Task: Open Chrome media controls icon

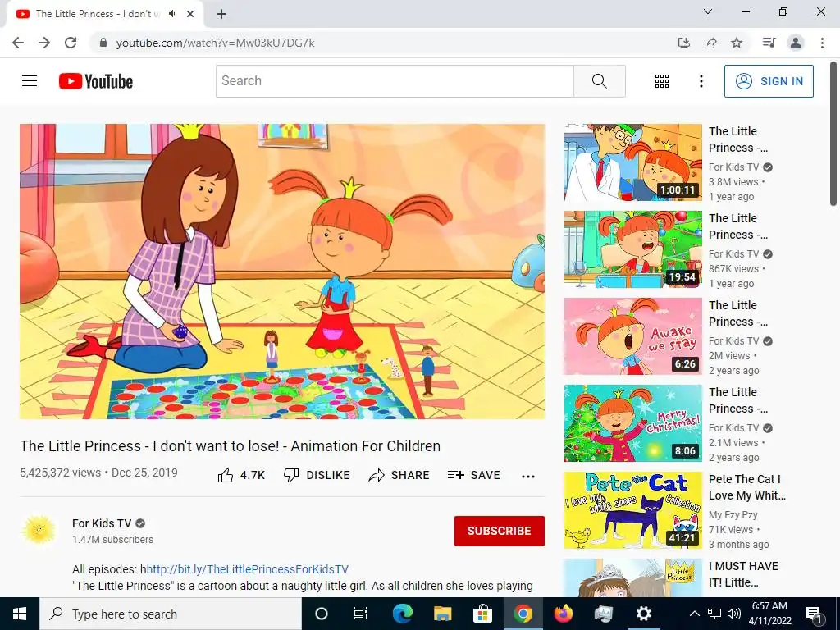Action: coord(769,43)
